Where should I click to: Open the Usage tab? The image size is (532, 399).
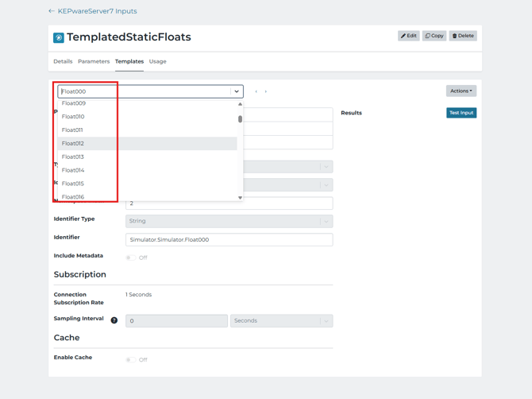tap(158, 61)
